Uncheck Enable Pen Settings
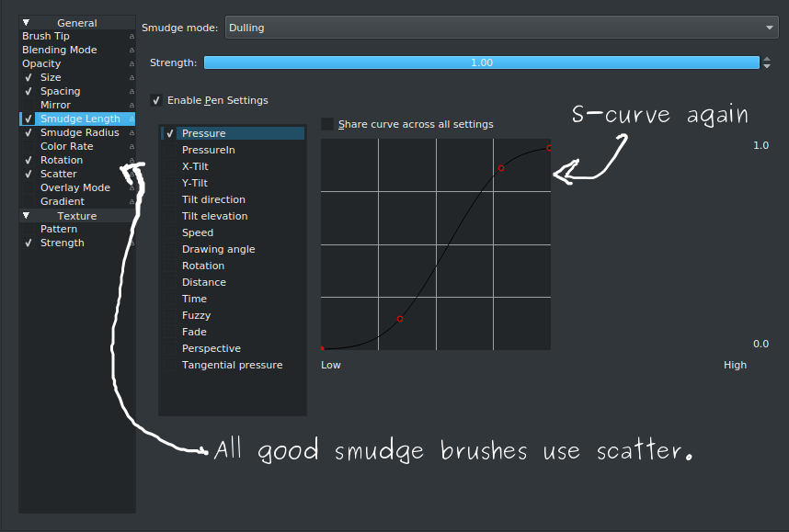This screenshot has height=532, width=789. pos(155,101)
